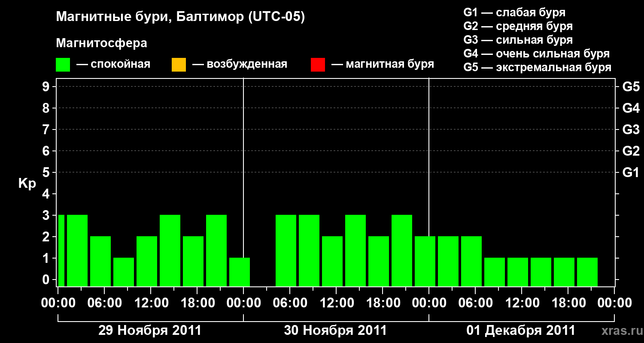Image resolution: width=644 pixels, height=343 pixels.
Task: Click the Kp 1 bar crossing midnight into 30 Ноября
Action: click(x=240, y=272)
